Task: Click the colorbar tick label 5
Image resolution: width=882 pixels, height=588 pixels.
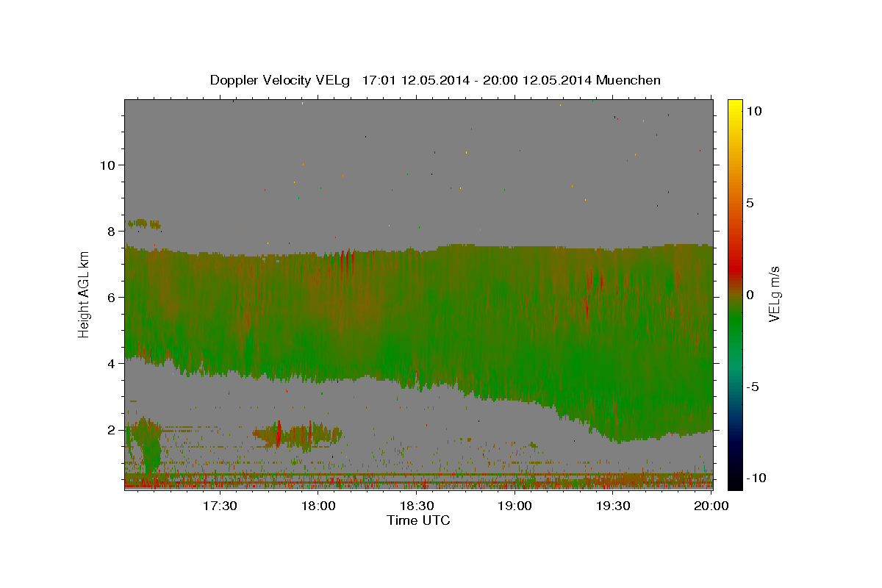Action: coord(750,203)
